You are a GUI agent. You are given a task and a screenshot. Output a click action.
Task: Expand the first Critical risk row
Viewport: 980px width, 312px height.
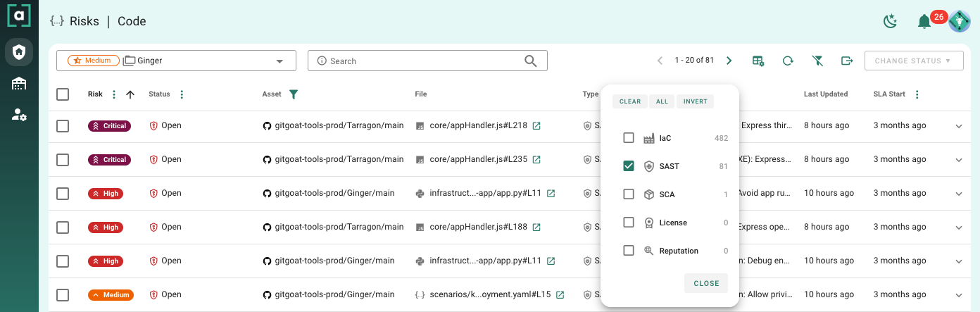click(958, 126)
